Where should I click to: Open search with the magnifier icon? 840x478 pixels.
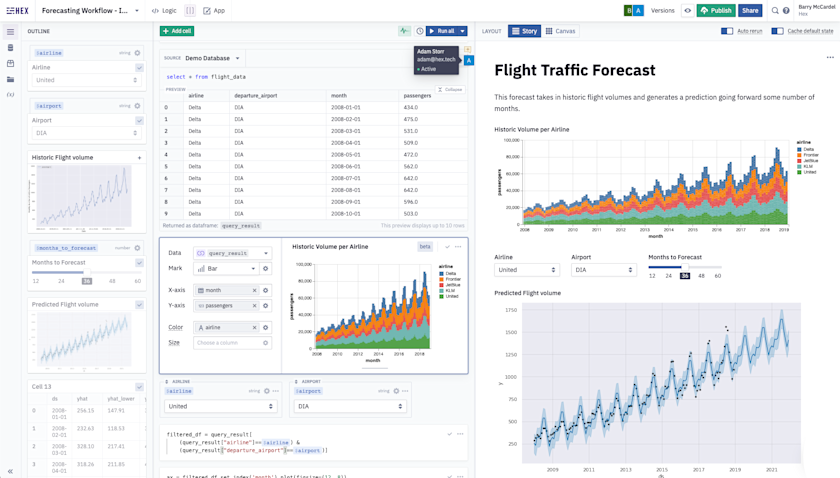coord(775,11)
